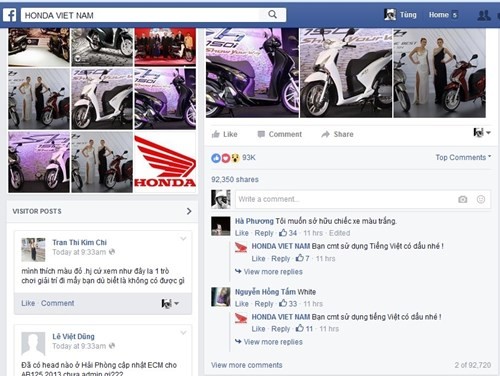
Task: Like Tran Thi Kim Chi's visitor post
Action: coord(28,303)
